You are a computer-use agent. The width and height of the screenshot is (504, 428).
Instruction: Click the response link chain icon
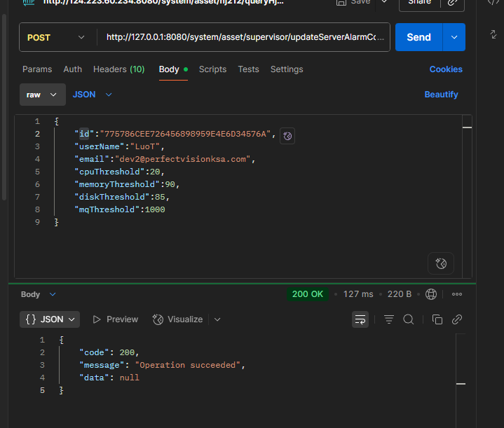[457, 319]
